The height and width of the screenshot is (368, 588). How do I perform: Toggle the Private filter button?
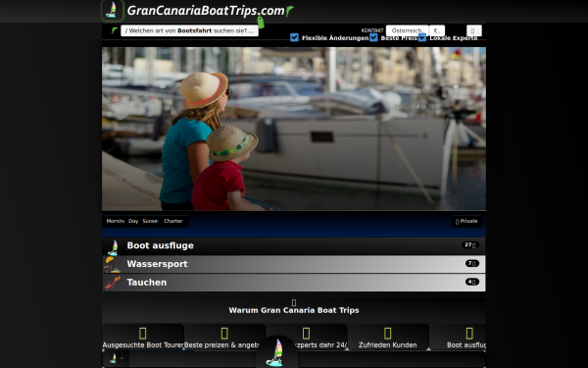coord(466,221)
